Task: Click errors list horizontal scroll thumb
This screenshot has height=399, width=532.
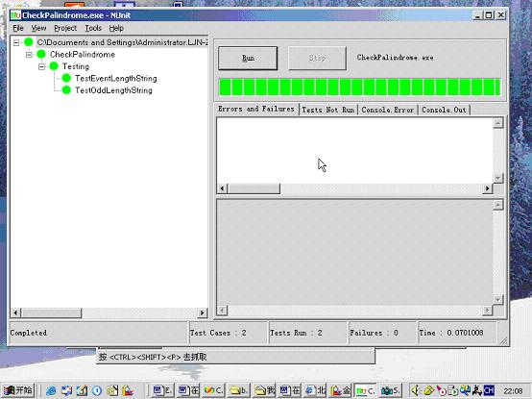Action: point(254,188)
